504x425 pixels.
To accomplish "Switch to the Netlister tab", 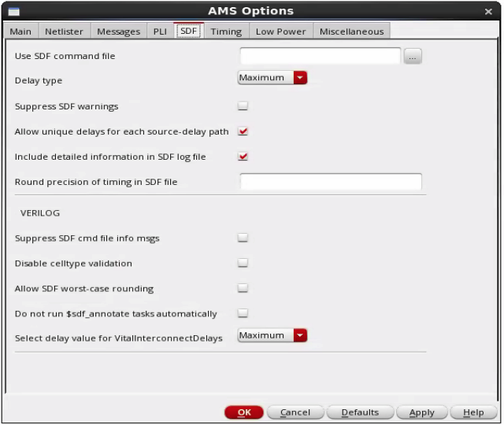I will 64,31.
